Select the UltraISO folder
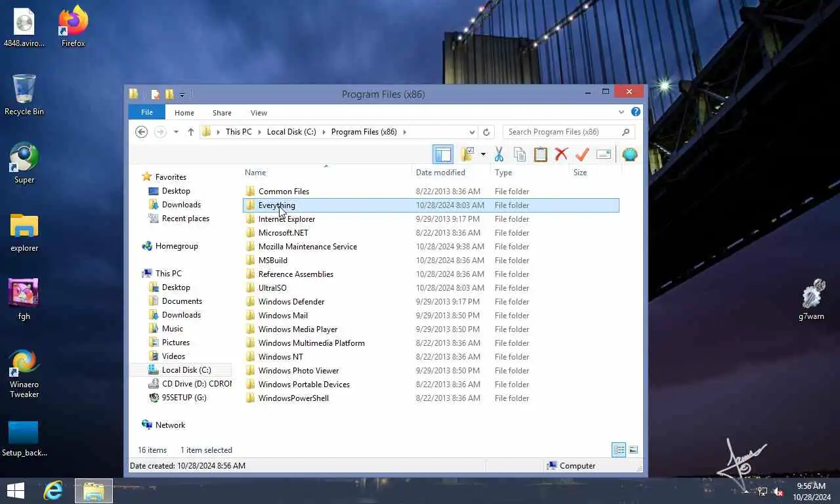The width and height of the screenshot is (840, 504). tap(430, 288)
